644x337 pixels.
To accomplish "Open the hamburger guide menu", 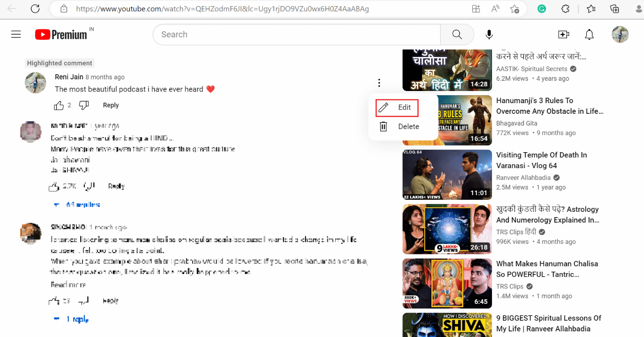I will click(x=15, y=34).
